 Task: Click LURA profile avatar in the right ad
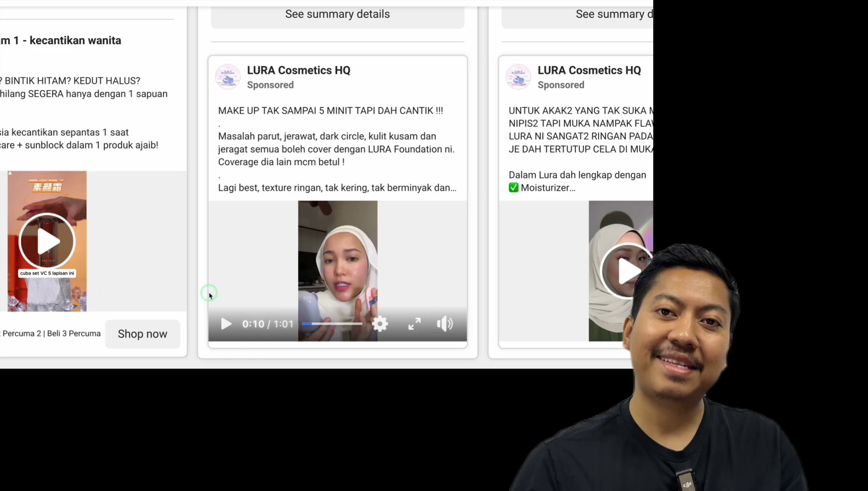518,77
